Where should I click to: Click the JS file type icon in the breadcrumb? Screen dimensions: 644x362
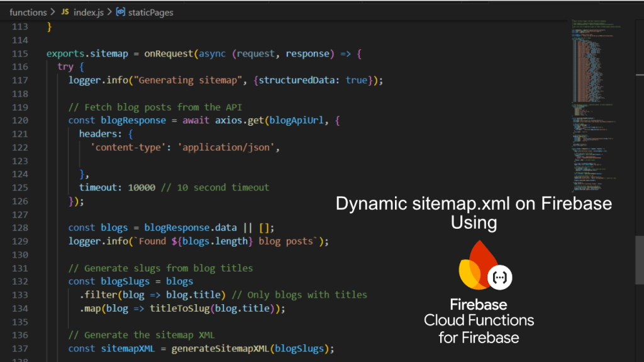point(64,11)
